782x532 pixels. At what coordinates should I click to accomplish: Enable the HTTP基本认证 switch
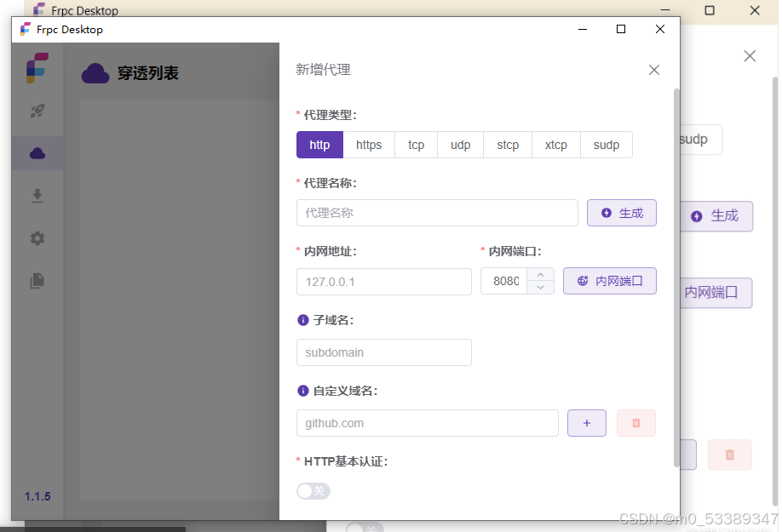pyautogui.click(x=313, y=491)
